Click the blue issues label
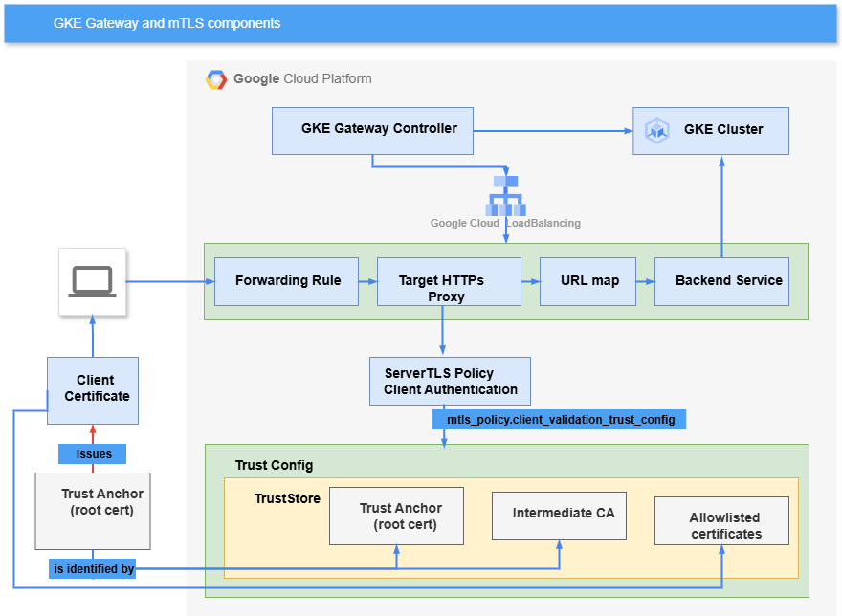 pos(93,453)
